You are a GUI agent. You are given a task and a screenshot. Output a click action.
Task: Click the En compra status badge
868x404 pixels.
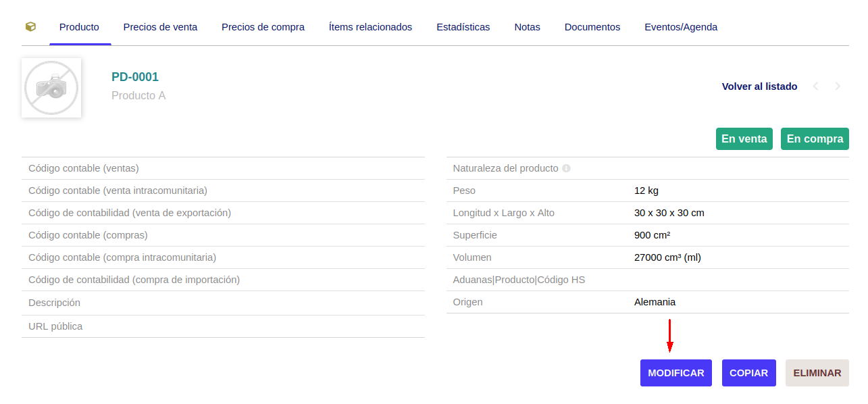pos(815,138)
